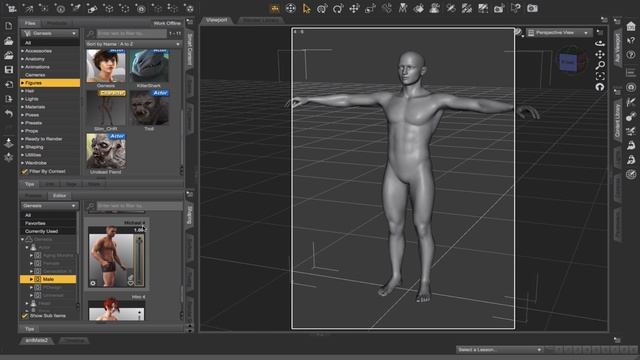Open the Viewport tab
Screen dimensions: 640x360
216,20
